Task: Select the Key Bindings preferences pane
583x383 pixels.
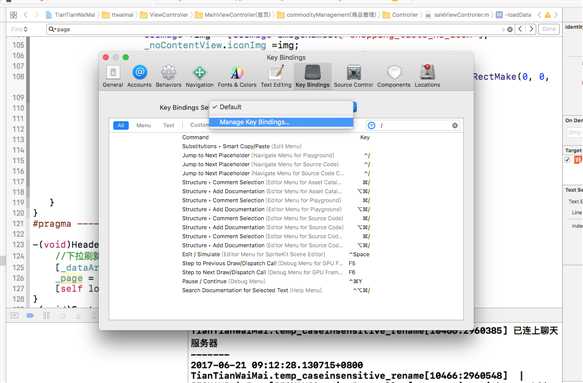Action: coord(313,76)
